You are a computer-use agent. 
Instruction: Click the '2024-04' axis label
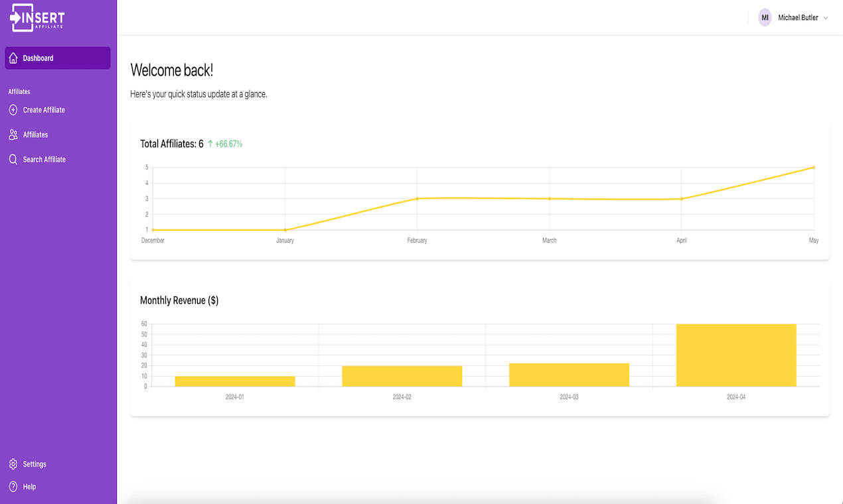click(736, 397)
